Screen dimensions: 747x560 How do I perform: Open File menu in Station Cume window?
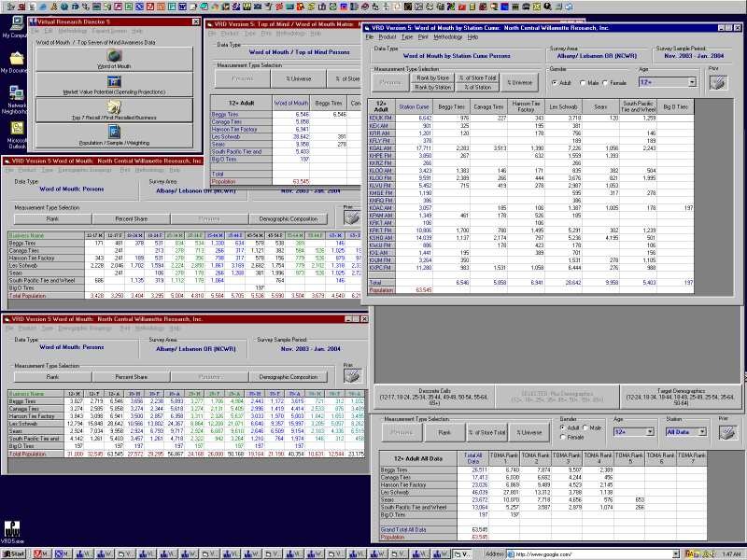point(370,36)
